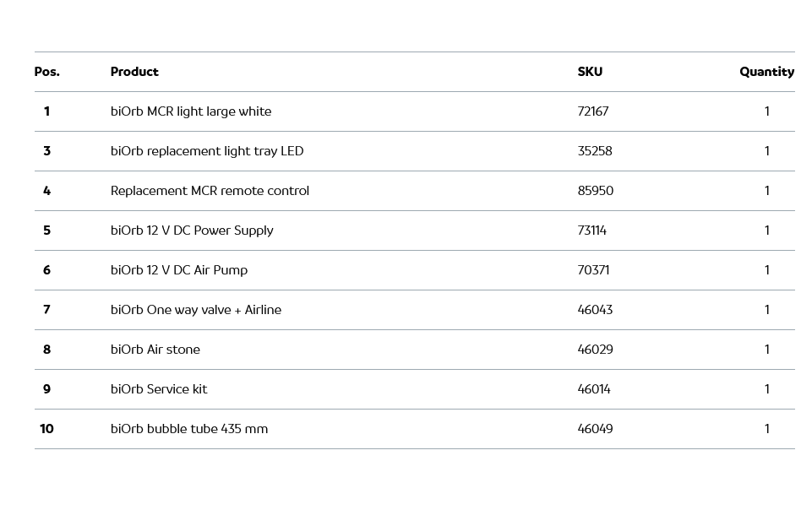The height and width of the screenshot is (510, 812).
Task: Click the Quantity column header
Action: (x=766, y=72)
